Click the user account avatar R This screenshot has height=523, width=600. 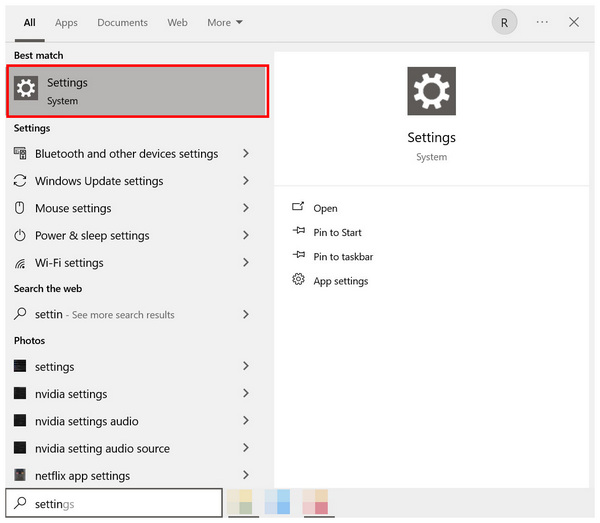(504, 22)
